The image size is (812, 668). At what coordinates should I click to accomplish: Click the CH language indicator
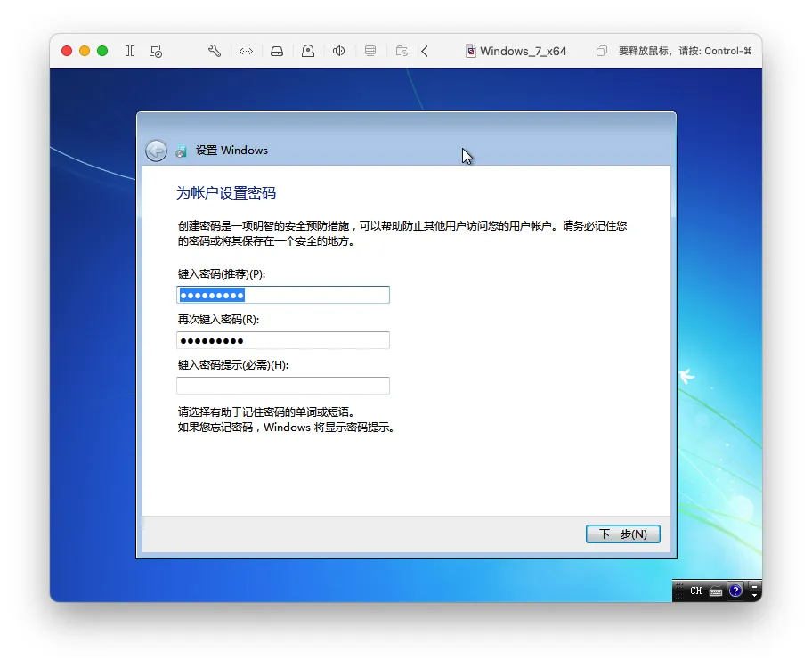696,591
